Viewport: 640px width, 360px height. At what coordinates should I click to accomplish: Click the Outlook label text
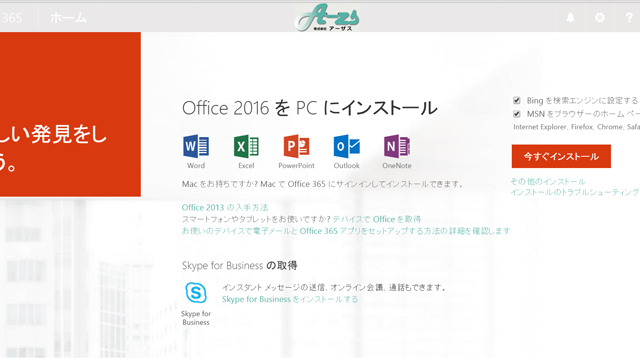pos(347,166)
